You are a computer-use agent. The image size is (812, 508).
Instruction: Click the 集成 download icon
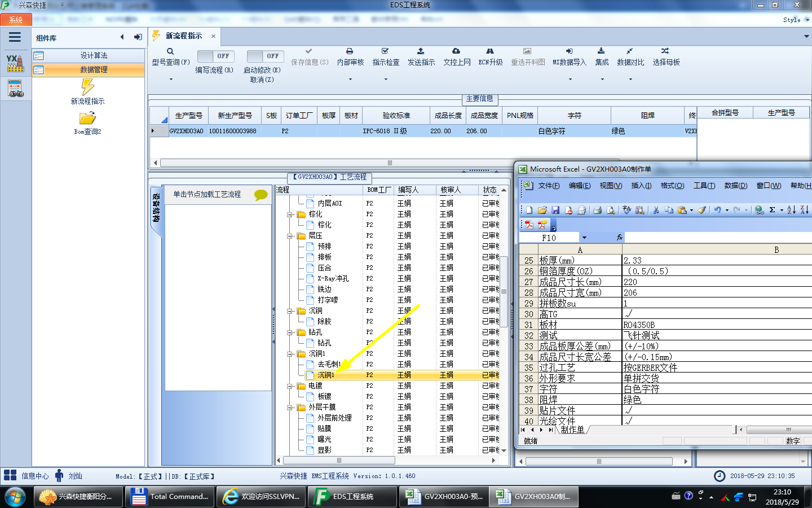[601, 51]
